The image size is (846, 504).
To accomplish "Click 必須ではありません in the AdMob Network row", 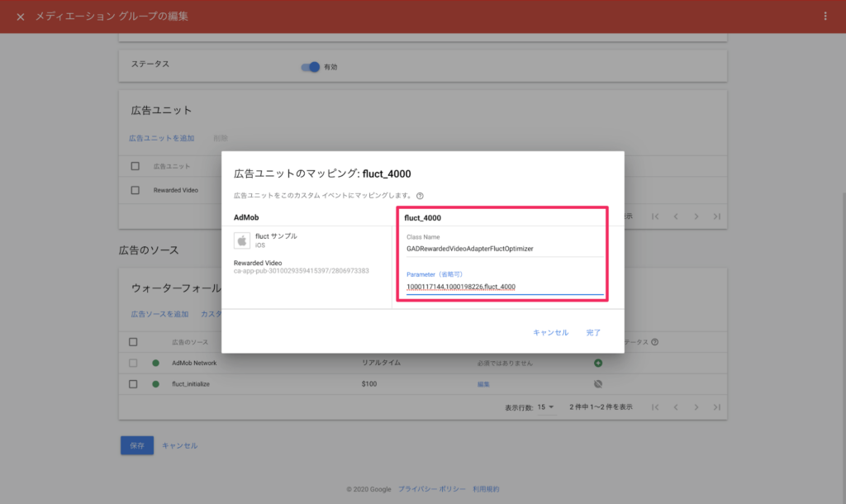I will [x=505, y=364].
